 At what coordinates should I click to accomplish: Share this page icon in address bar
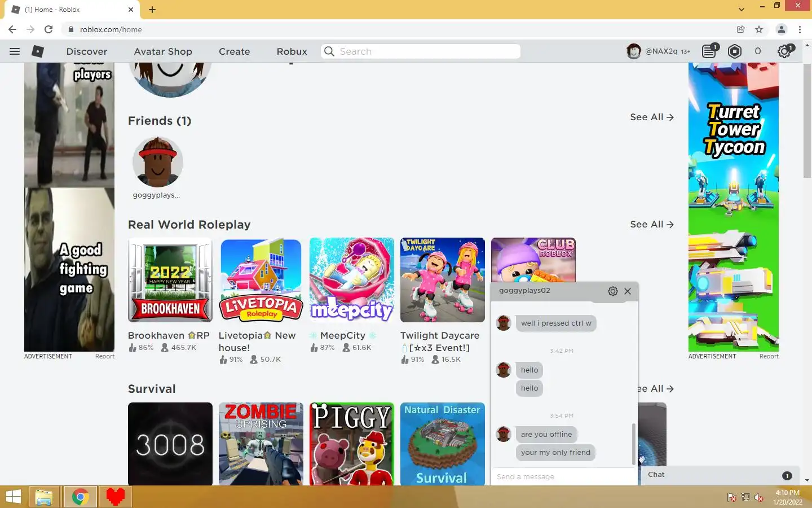[x=741, y=29]
